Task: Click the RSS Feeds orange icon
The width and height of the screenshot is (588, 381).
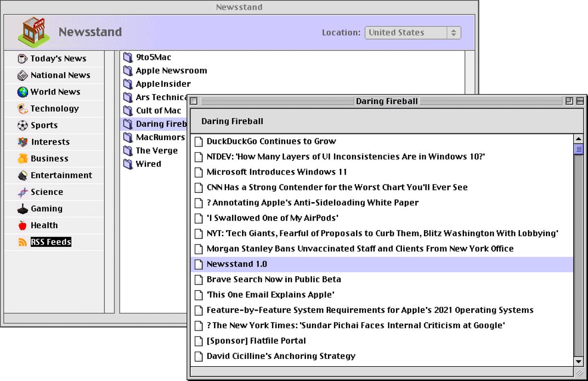Action: click(x=23, y=242)
